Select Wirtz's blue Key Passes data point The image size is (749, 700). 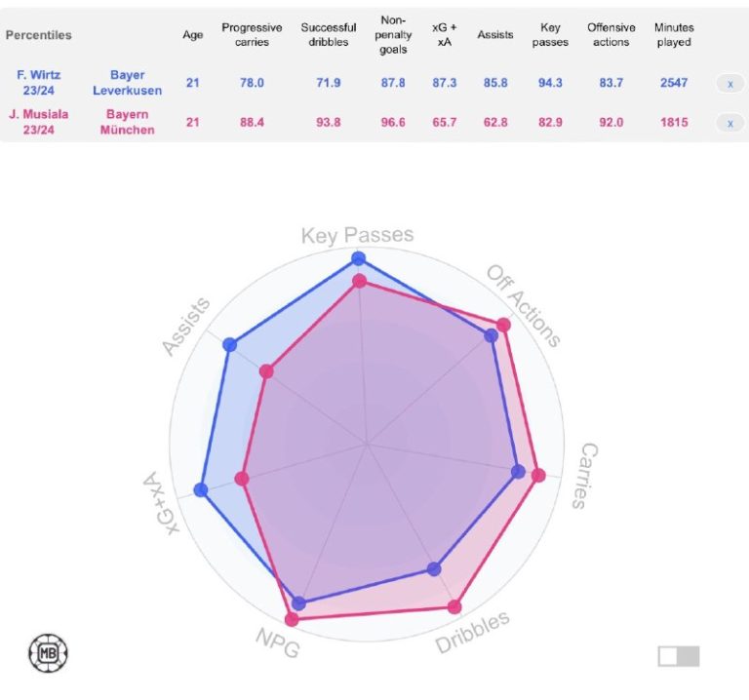[x=358, y=258]
